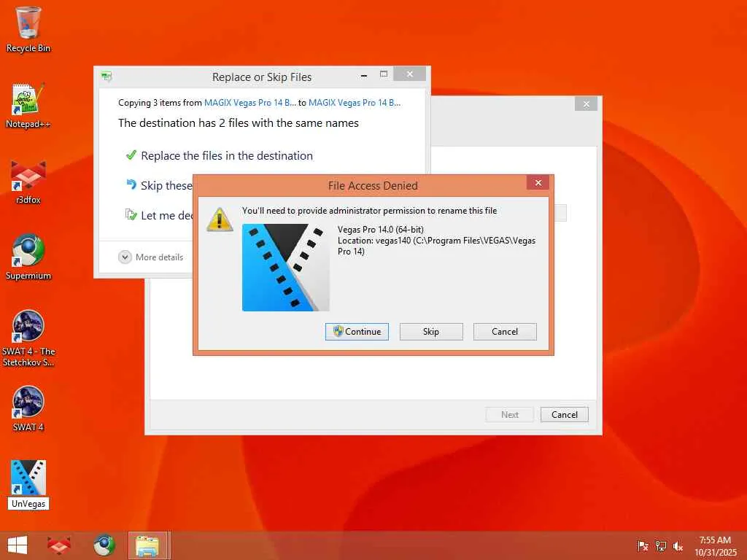Viewport: 747px width, 560px height.
Task: Click the taskbar clock and date
Action: [715, 545]
